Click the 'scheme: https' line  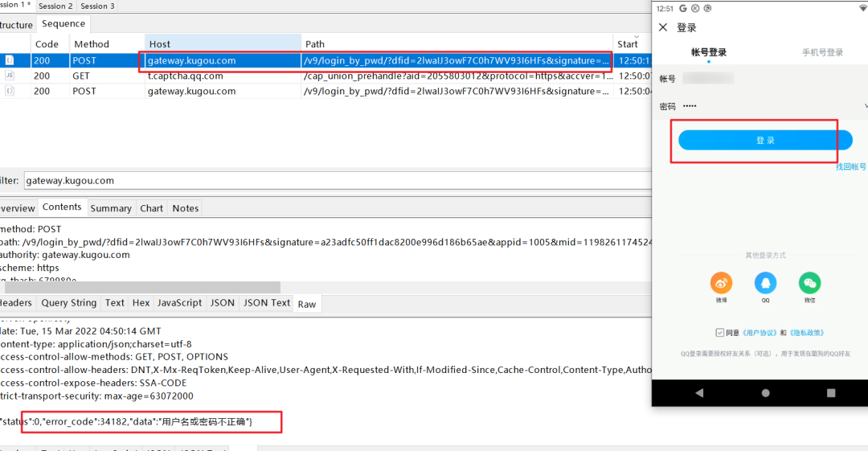coord(30,268)
